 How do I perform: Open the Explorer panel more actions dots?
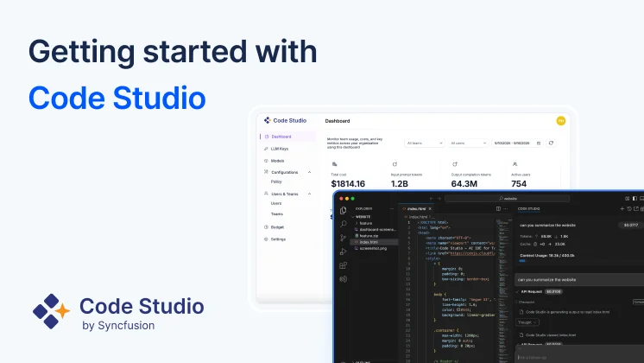(x=391, y=209)
